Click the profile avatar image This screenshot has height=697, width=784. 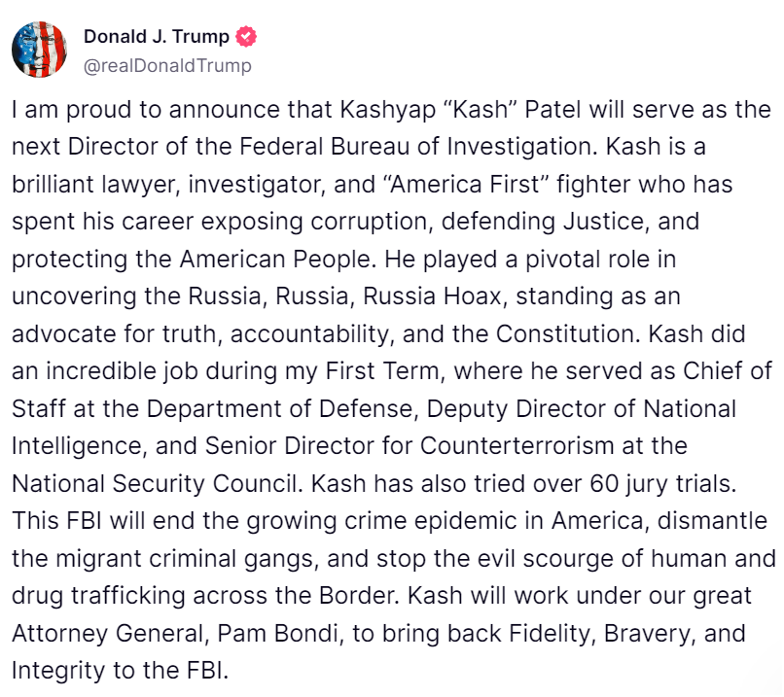[40, 49]
